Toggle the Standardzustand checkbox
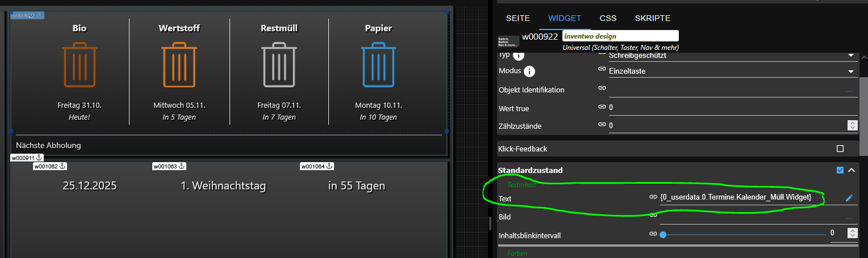The height and width of the screenshot is (258, 868). coord(840,170)
